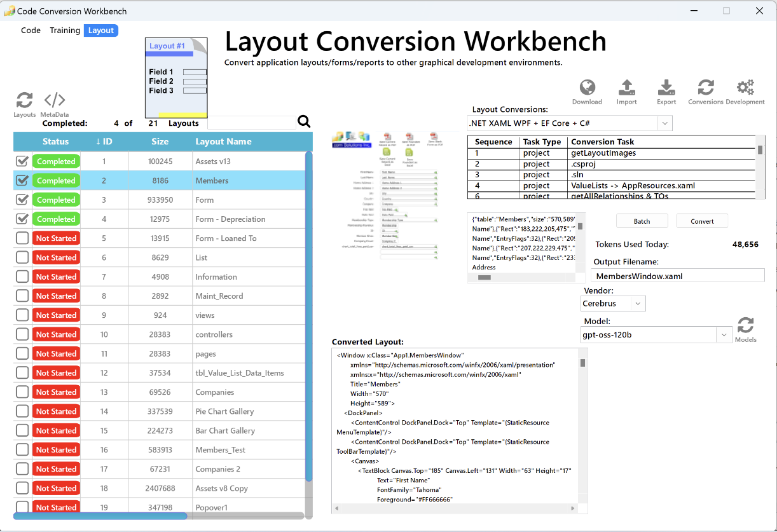Open the MetaData code icon
Image resolution: width=777 pixels, height=532 pixels.
point(54,100)
